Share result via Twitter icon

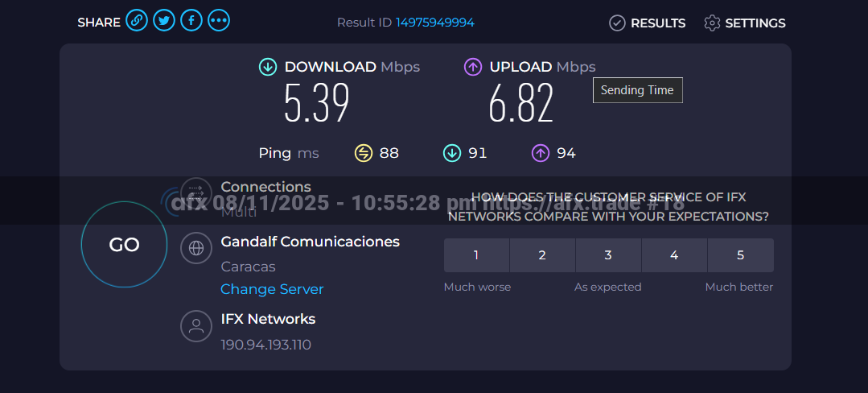tap(164, 22)
